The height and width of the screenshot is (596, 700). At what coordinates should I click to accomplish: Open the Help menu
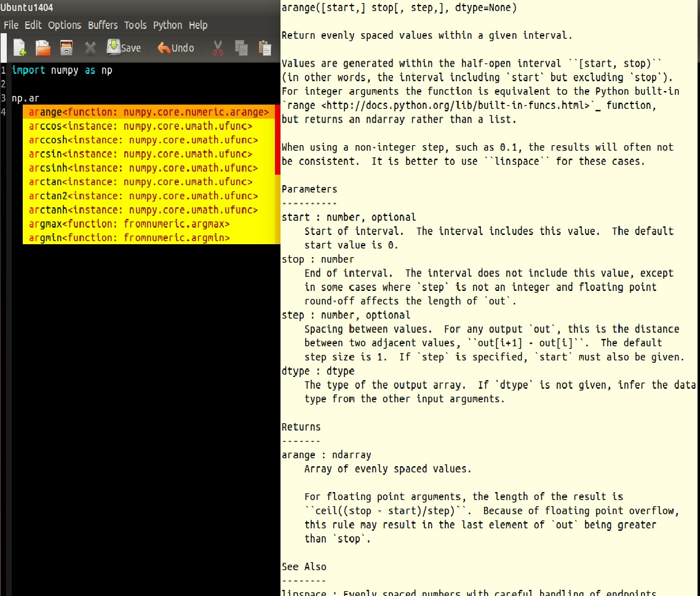click(198, 25)
